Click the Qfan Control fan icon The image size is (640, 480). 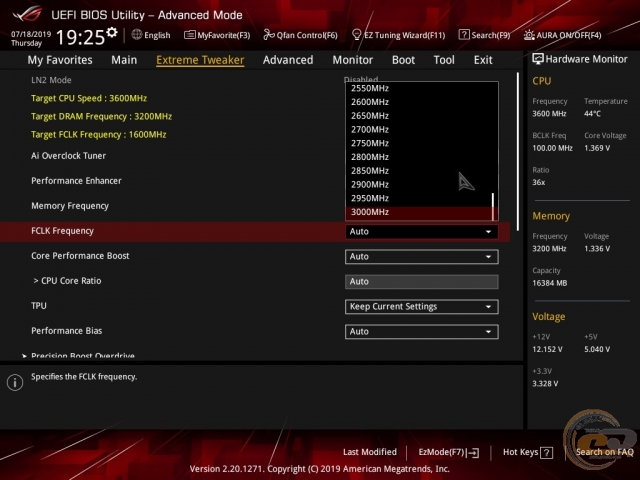[269, 35]
